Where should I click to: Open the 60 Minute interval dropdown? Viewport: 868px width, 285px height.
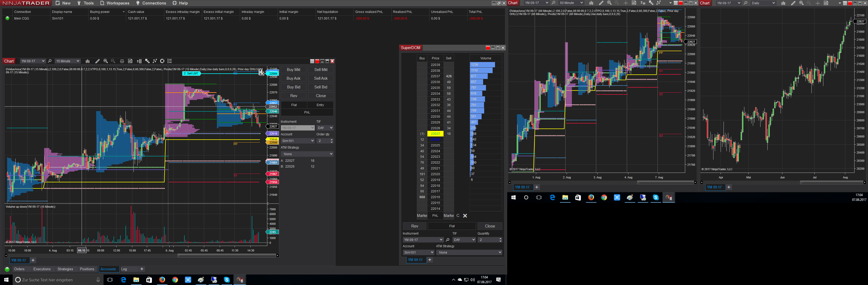click(x=571, y=3)
